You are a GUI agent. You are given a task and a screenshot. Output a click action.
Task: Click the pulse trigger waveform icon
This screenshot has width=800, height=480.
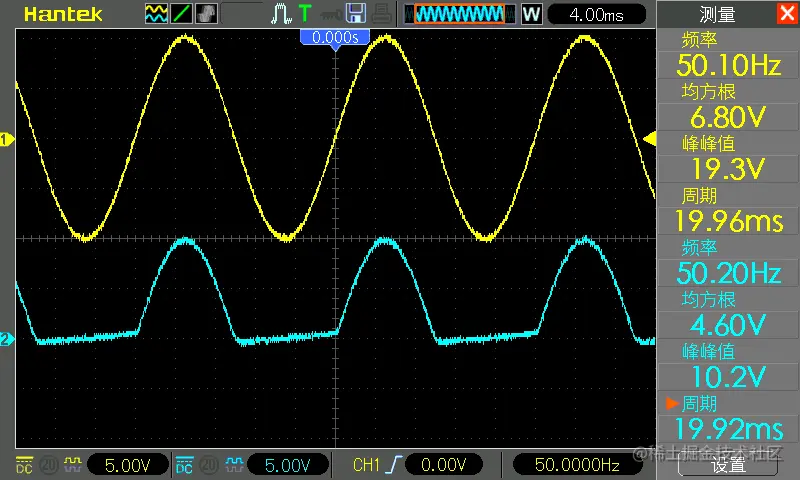coord(281,14)
